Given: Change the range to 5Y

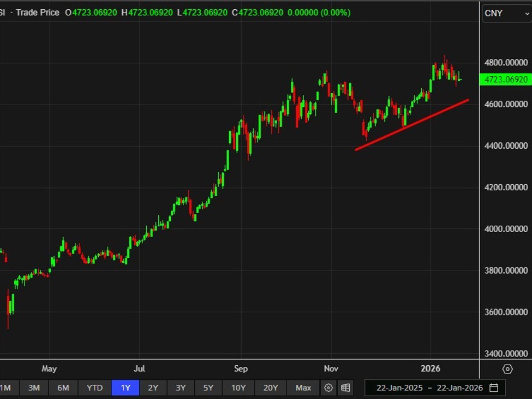Looking at the screenshot, I should pos(208,388).
